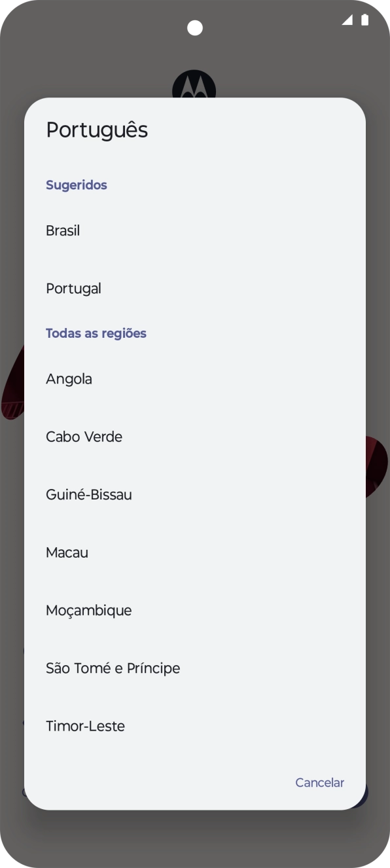
Task: Tap Cancelar to dismiss the dialog
Action: pyautogui.click(x=319, y=782)
